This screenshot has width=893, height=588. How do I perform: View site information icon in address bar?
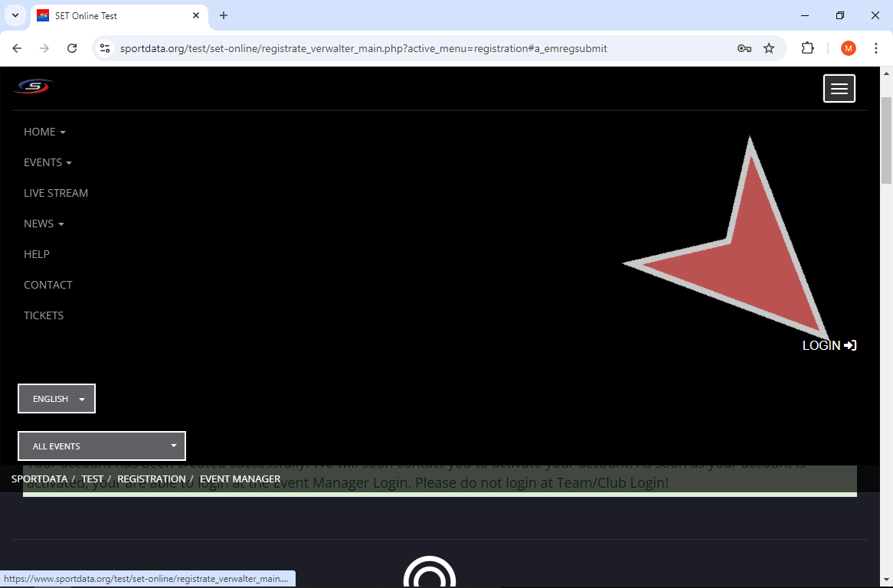106,48
